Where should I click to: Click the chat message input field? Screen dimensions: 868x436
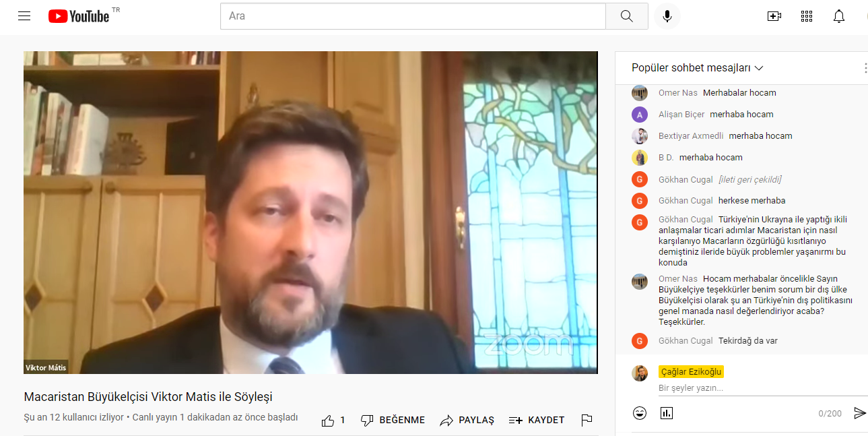(762, 388)
